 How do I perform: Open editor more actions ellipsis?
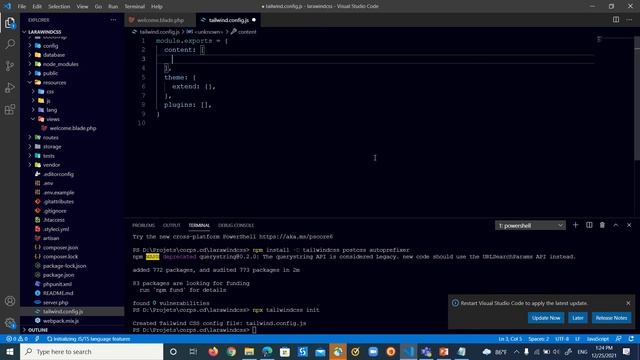pyautogui.click(x=629, y=20)
